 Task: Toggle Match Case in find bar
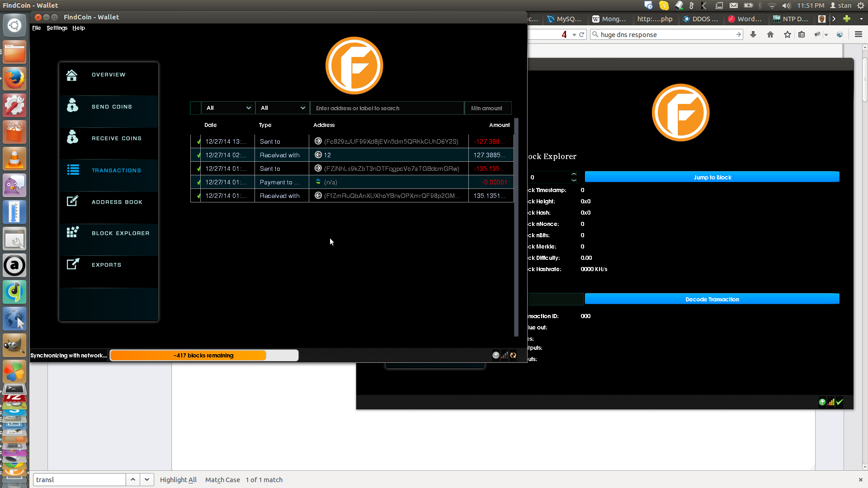pyautogui.click(x=222, y=480)
